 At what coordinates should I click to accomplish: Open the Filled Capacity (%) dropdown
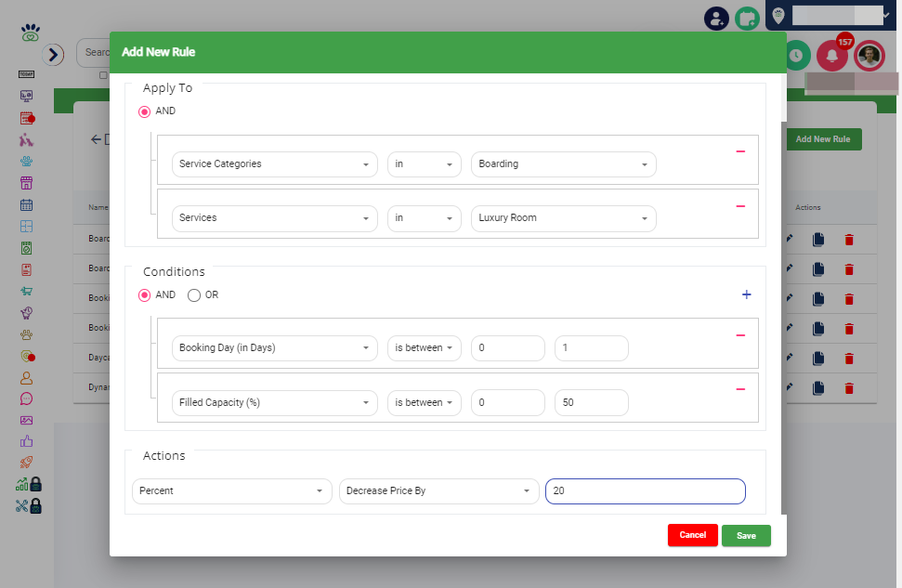point(275,403)
